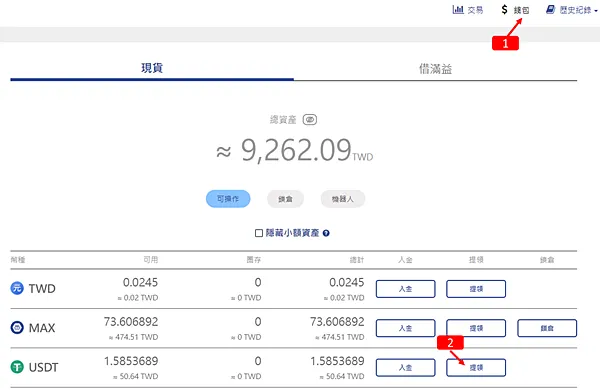
Task: Check the 隱藏小額資產 checkbox
Action: pyautogui.click(x=259, y=233)
